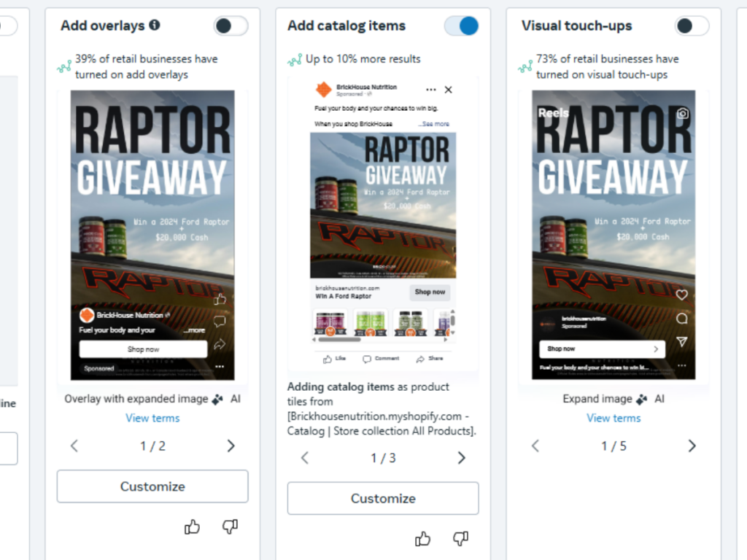Enable the Add overlays toggle
The image size is (747, 560).
[231, 26]
